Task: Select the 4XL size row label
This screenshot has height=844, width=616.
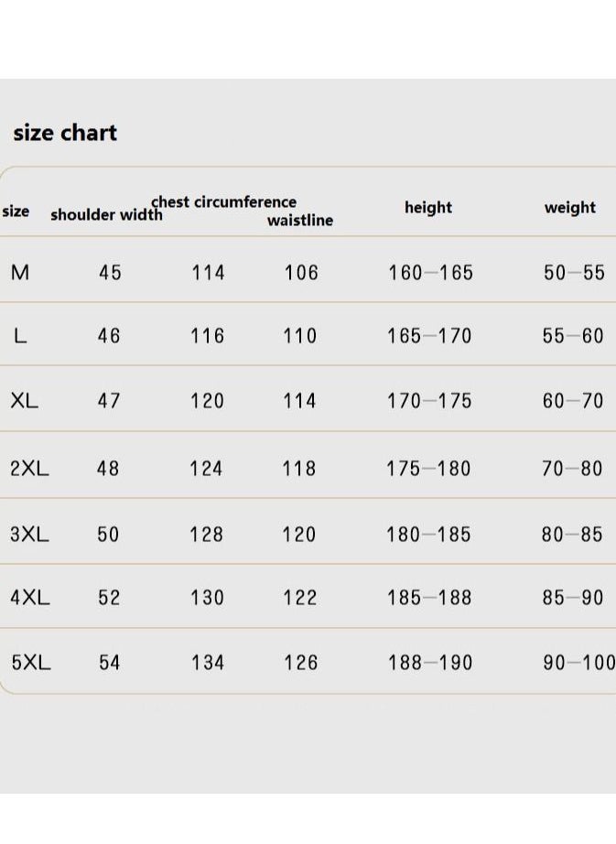Action: tap(30, 598)
